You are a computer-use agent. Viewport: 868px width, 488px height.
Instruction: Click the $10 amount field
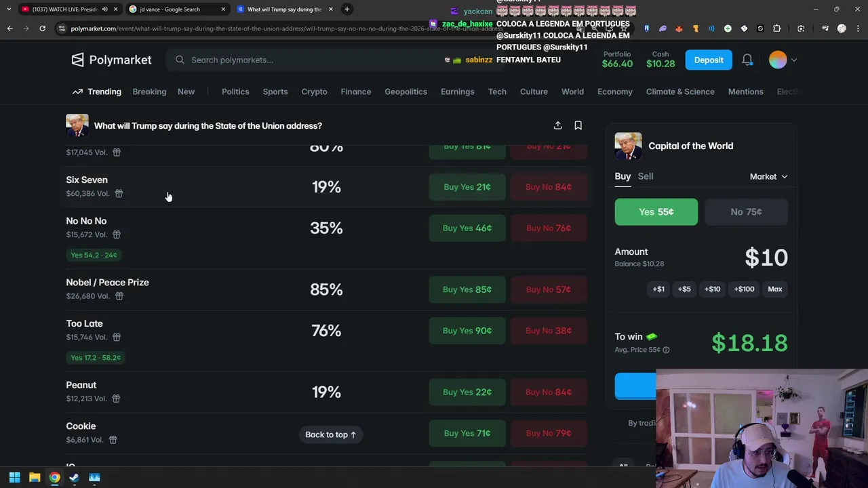(766, 258)
